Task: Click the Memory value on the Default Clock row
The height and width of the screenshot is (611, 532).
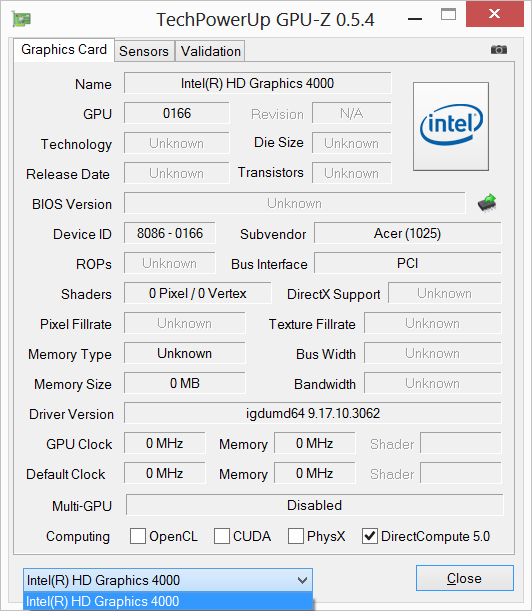Action: click(x=315, y=473)
